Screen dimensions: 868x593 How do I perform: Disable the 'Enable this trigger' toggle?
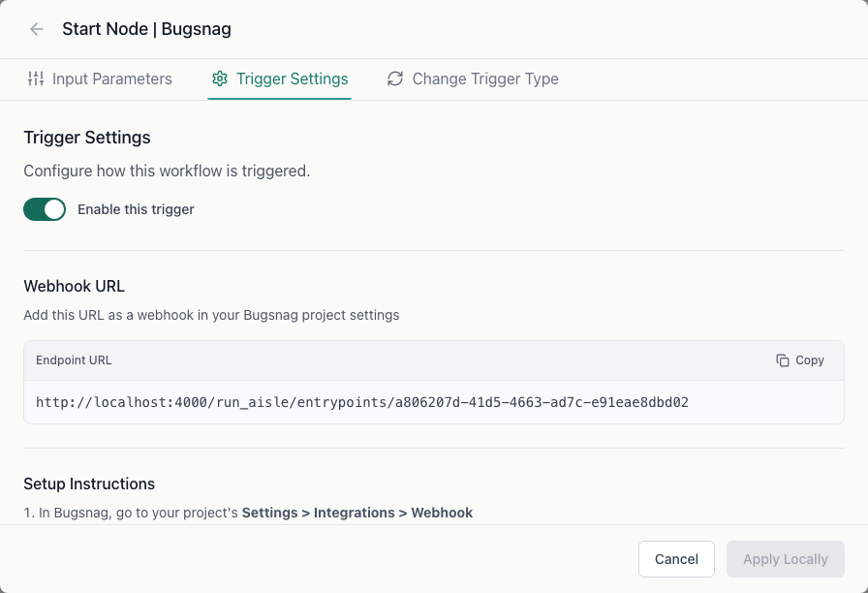(45, 209)
